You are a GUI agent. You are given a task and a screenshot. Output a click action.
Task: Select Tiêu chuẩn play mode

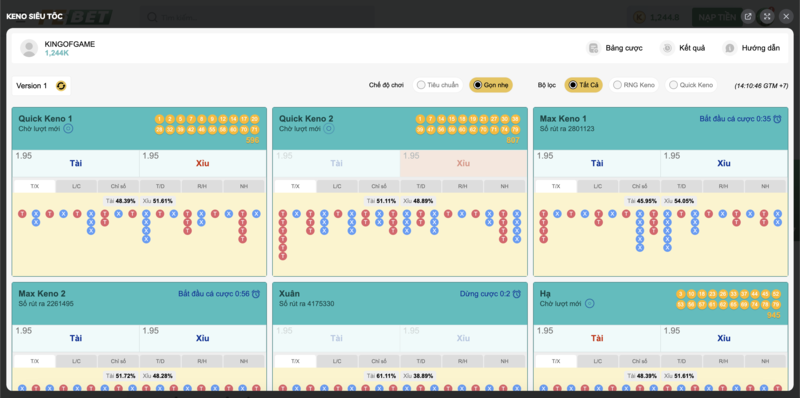coord(438,85)
